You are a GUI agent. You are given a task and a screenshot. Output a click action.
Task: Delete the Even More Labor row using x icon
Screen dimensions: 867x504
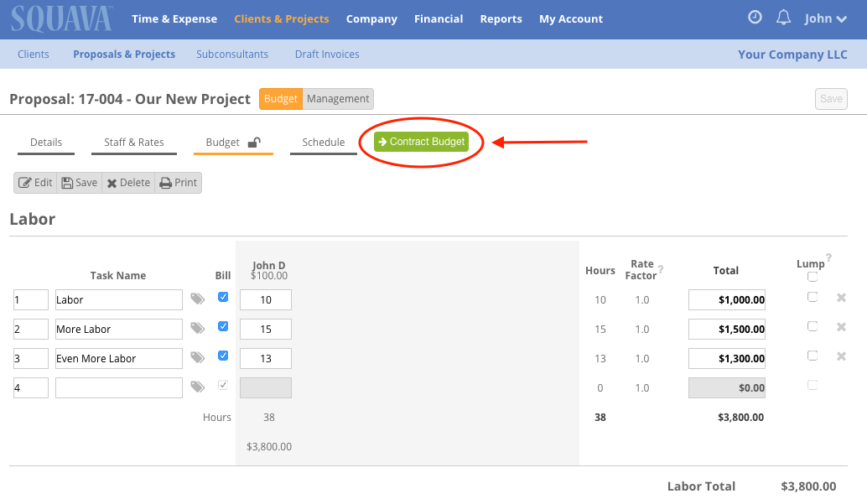coord(841,356)
